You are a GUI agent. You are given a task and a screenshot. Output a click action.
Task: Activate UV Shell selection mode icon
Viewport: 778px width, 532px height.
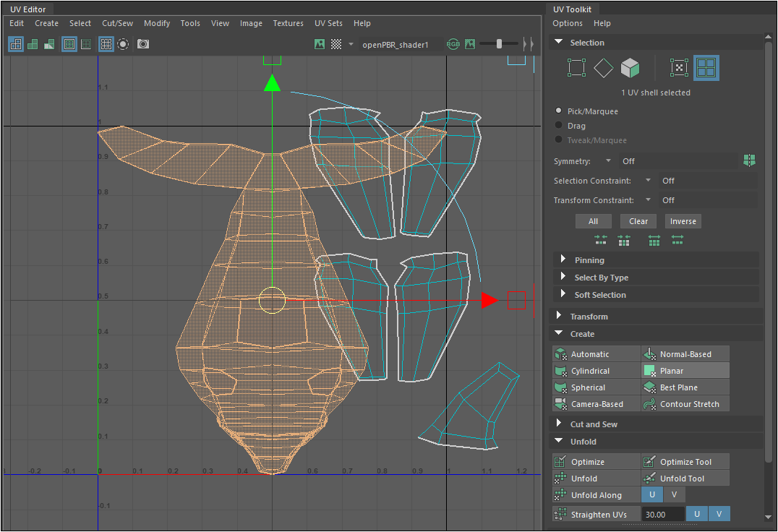[706, 68]
